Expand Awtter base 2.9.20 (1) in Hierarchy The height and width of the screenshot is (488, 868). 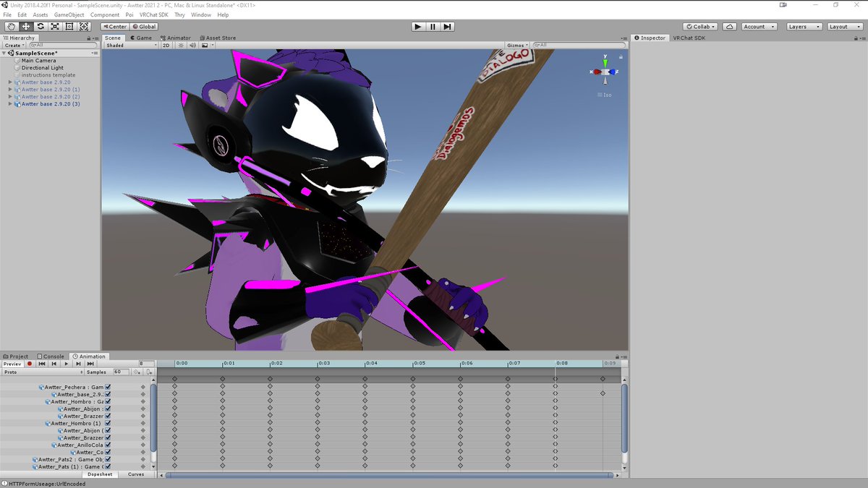point(10,90)
